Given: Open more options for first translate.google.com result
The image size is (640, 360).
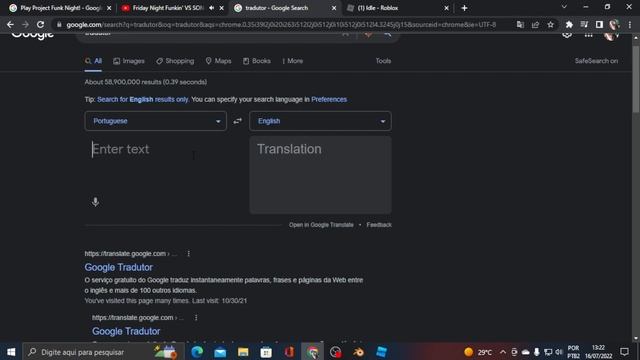Looking at the screenshot, I should click(x=189, y=253).
